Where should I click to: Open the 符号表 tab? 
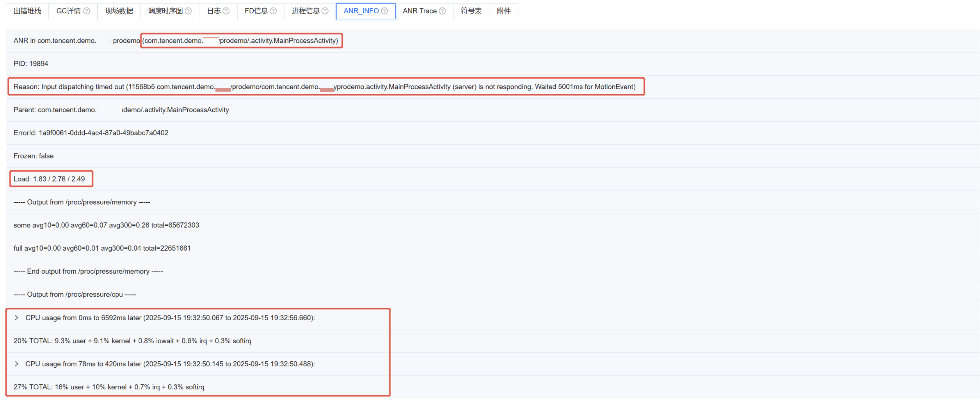[x=471, y=11]
